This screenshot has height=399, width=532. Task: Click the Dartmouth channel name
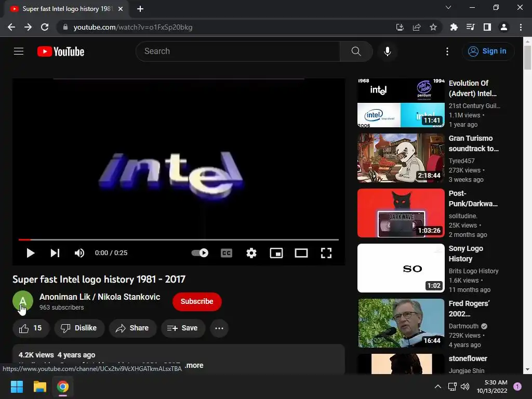(463, 326)
